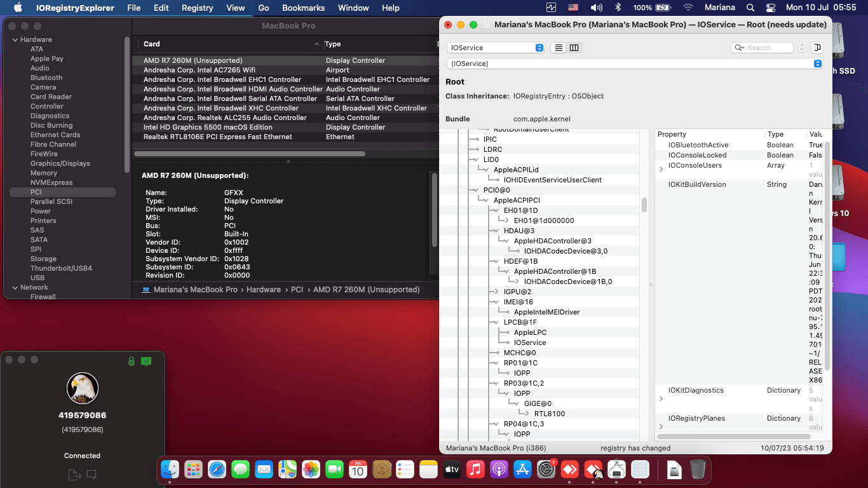Click the green lock security icon
The image size is (868, 488).
coord(131,361)
